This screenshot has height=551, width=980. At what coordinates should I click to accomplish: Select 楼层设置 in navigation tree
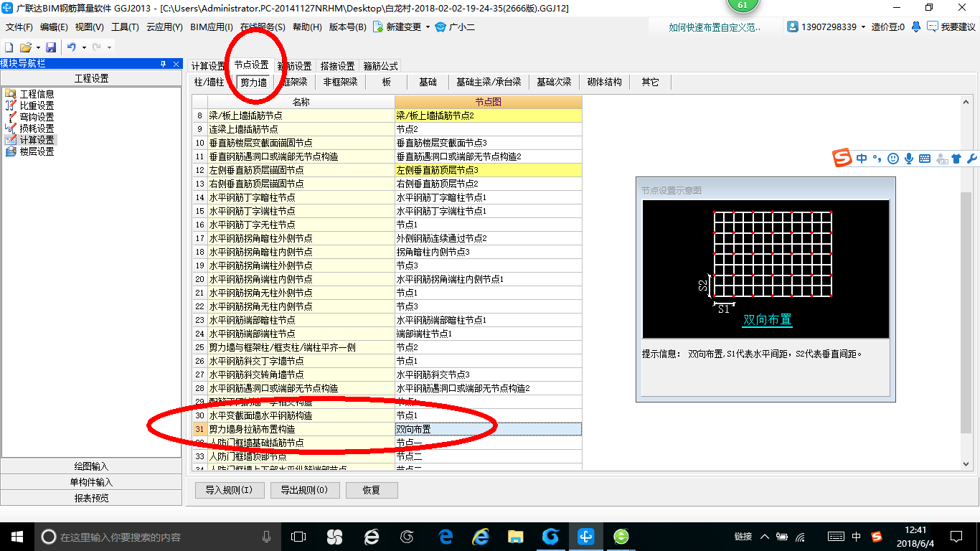click(37, 151)
